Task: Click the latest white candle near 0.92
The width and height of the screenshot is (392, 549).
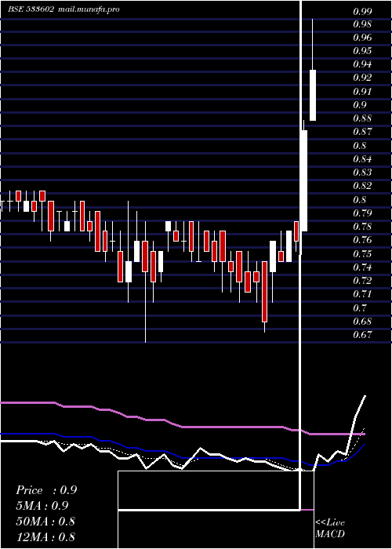Action: pyautogui.click(x=313, y=95)
